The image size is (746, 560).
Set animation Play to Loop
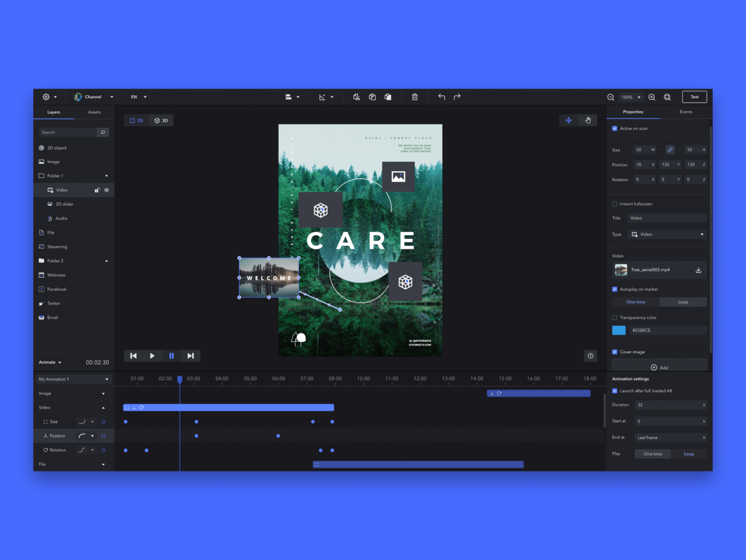coord(689,454)
